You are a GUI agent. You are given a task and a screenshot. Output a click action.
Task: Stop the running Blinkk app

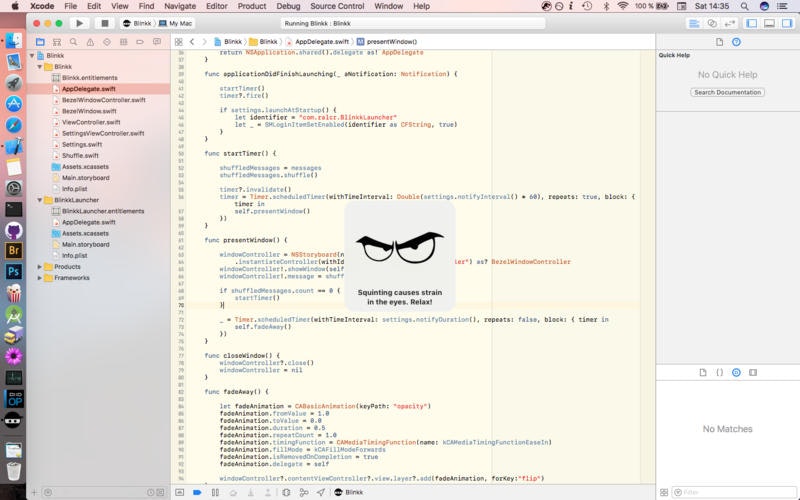pos(105,23)
